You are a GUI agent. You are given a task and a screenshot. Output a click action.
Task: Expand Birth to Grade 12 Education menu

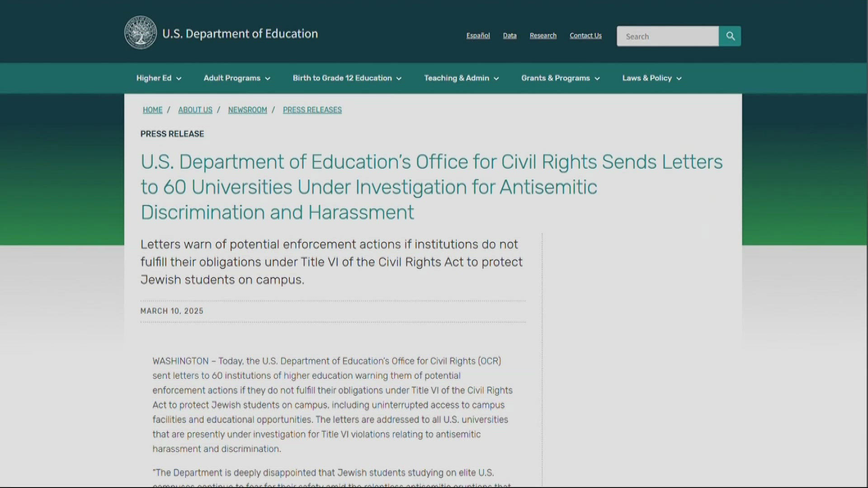pyautogui.click(x=346, y=78)
